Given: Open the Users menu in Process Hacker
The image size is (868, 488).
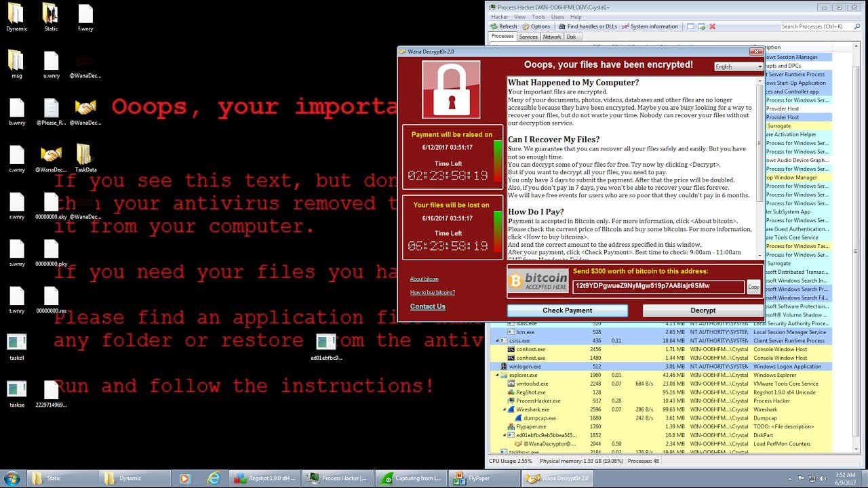Looking at the screenshot, I should (x=557, y=17).
